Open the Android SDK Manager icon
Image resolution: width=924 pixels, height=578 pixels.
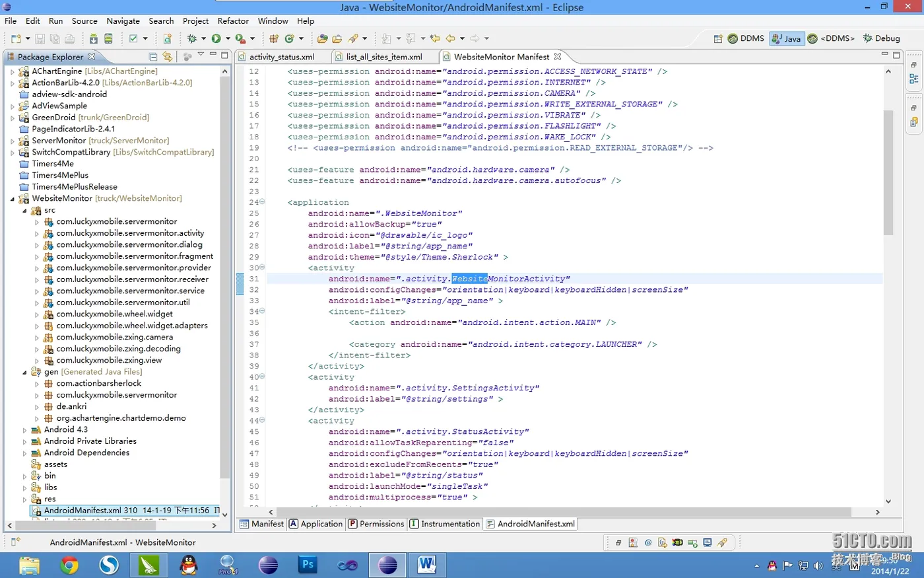(x=94, y=38)
